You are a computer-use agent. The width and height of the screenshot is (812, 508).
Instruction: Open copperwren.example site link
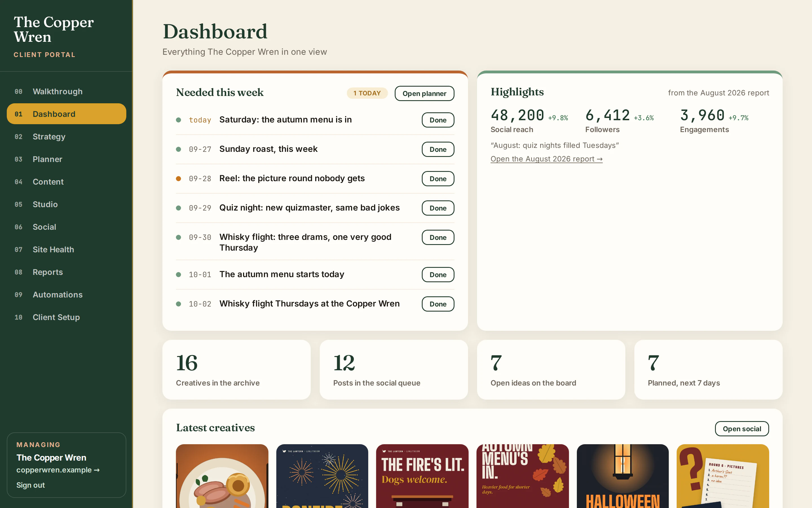tap(58, 470)
